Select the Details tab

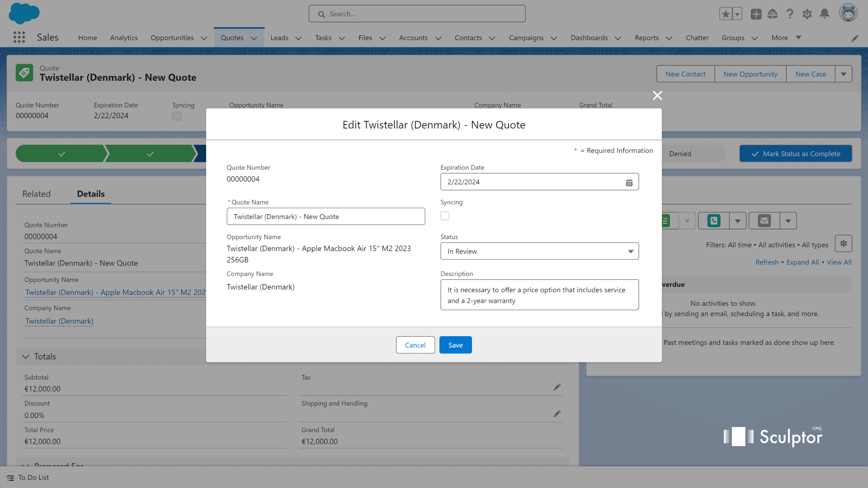point(91,194)
